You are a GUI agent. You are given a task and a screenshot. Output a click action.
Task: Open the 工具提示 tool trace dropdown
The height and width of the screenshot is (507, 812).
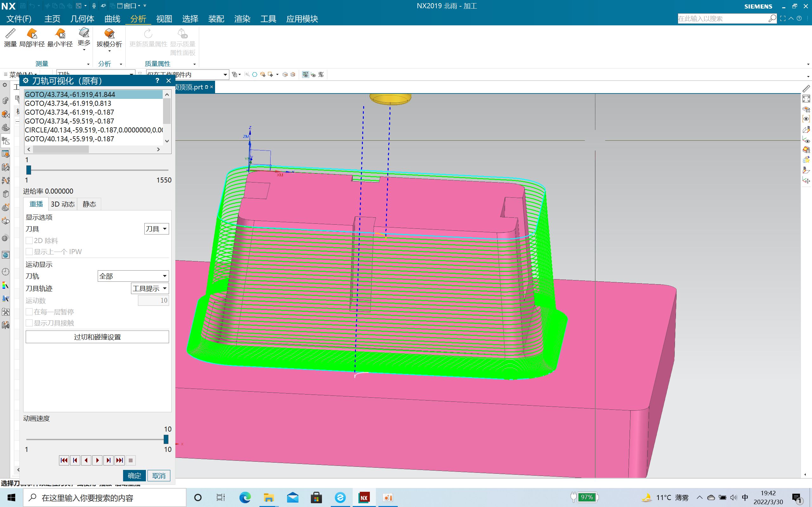[x=150, y=288]
